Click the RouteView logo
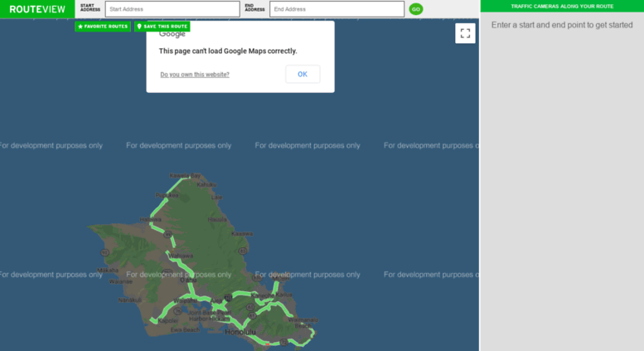644x351 pixels. click(x=37, y=9)
